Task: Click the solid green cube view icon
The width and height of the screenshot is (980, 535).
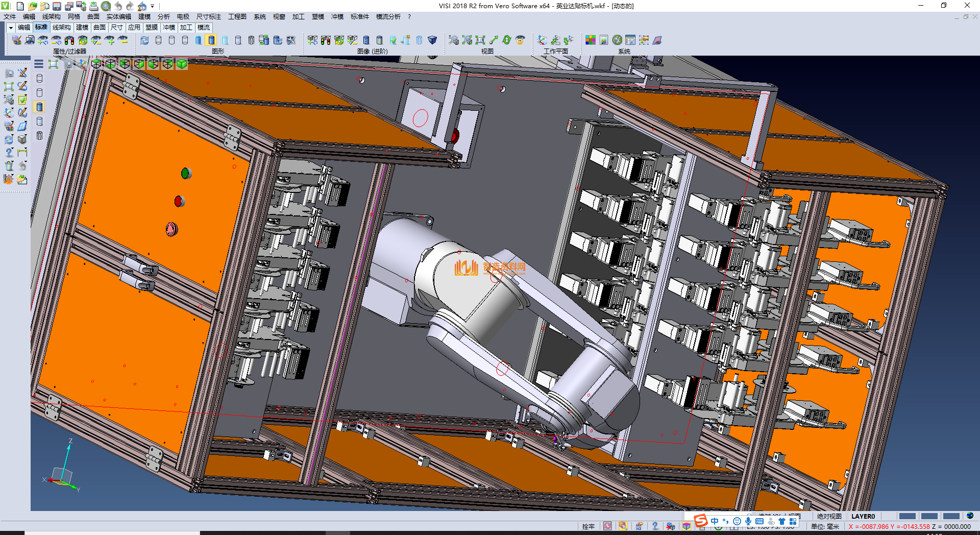Action: 182,64
